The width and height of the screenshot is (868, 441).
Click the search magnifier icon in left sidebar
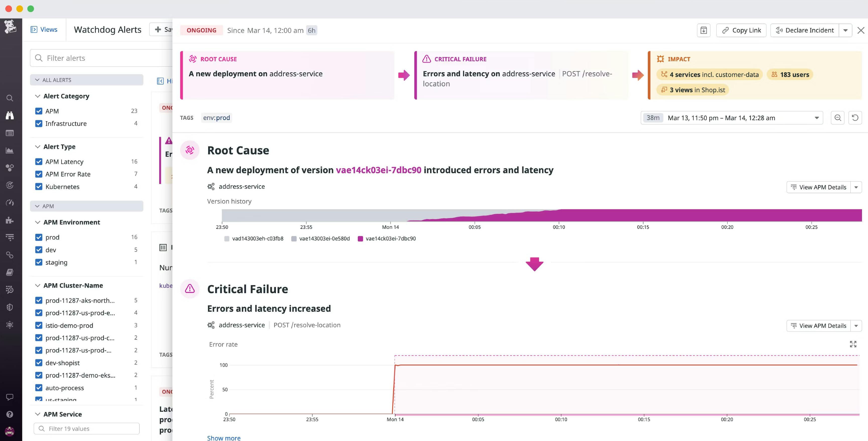tap(10, 98)
